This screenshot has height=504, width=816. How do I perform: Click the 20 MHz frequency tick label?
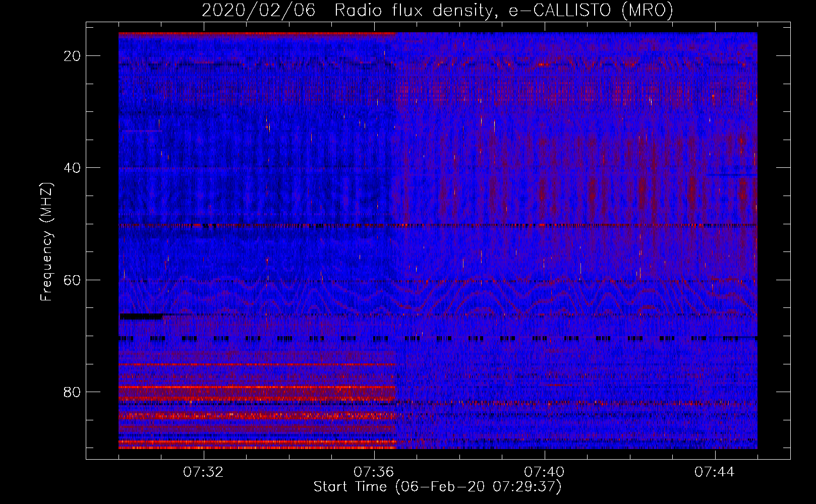coord(72,56)
